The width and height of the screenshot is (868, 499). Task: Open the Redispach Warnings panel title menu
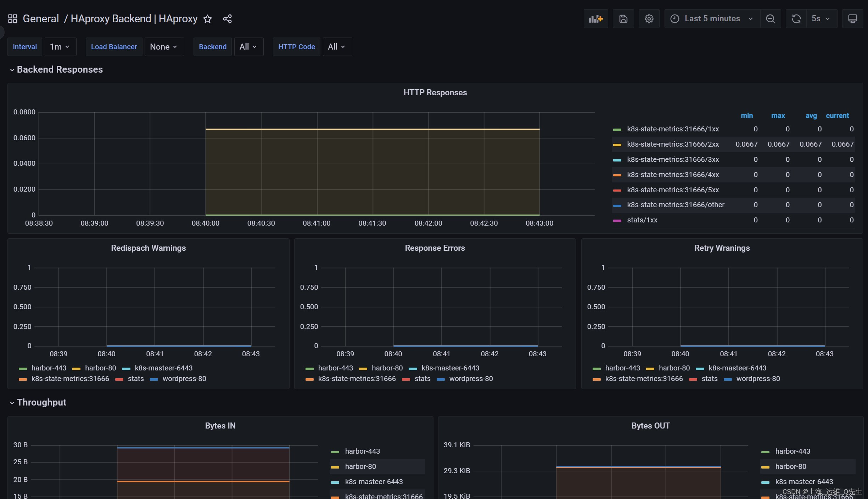click(148, 248)
